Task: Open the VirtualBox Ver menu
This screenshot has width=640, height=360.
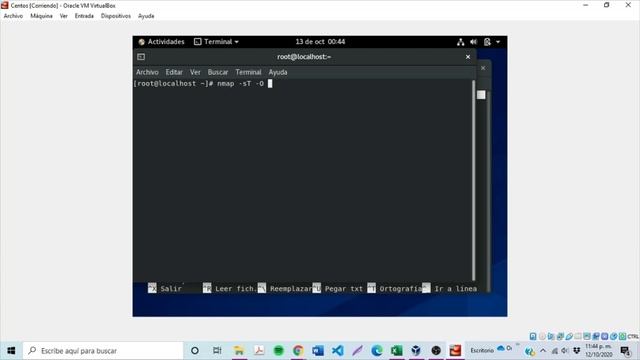Action: click(x=64, y=16)
